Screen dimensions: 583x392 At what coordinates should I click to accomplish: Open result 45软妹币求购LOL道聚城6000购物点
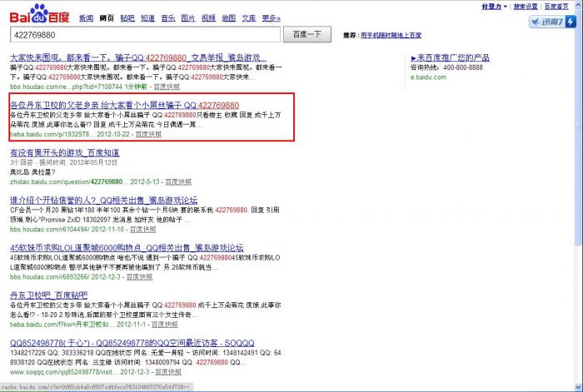tap(127, 248)
